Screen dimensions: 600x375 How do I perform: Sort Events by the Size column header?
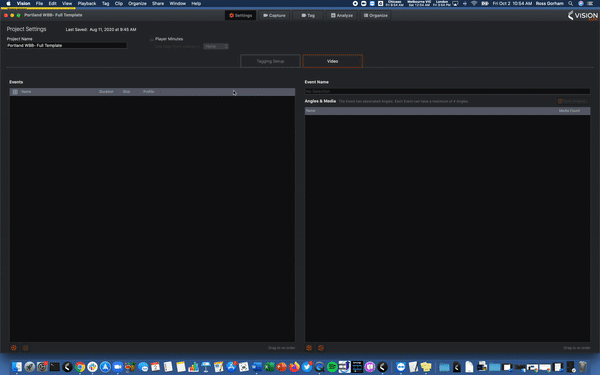(x=126, y=92)
